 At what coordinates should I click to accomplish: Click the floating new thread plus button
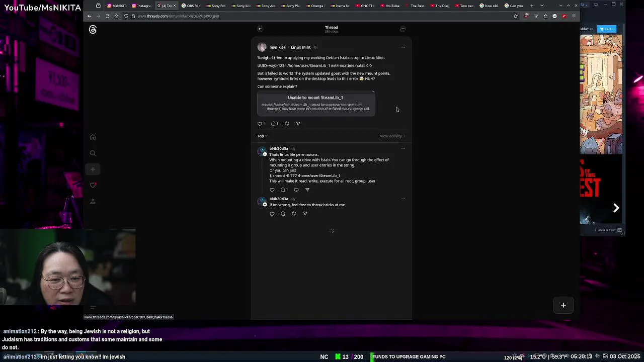click(x=563, y=305)
